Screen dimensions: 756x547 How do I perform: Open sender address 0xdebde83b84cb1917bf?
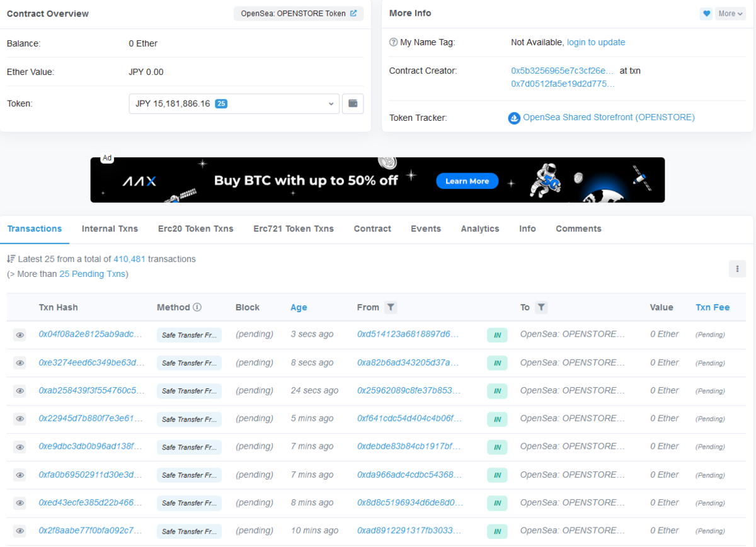click(x=409, y=446)
